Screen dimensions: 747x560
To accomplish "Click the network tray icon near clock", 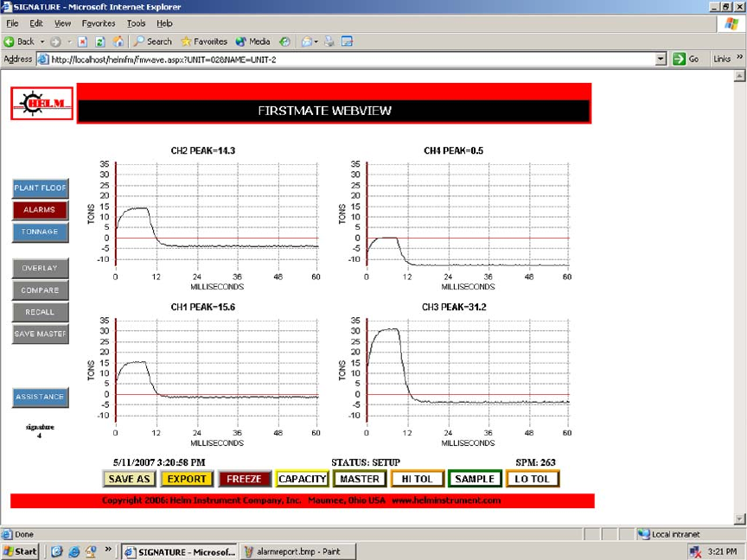I will (695, 552).
